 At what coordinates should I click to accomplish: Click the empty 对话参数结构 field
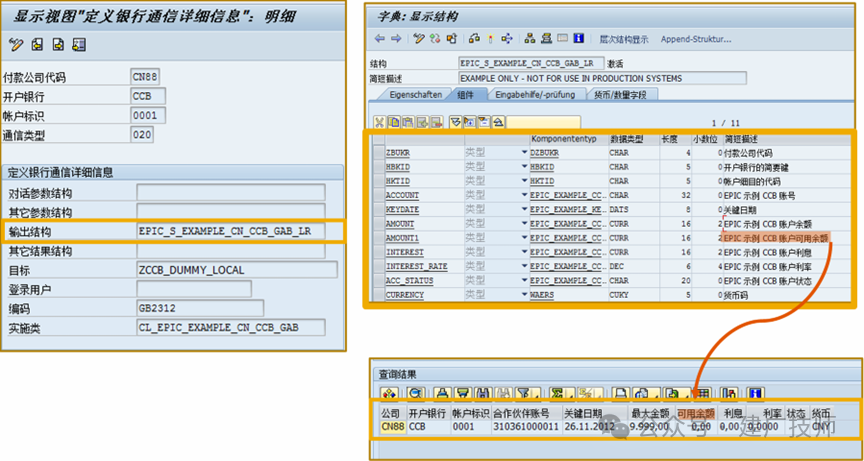coord(230,193)
